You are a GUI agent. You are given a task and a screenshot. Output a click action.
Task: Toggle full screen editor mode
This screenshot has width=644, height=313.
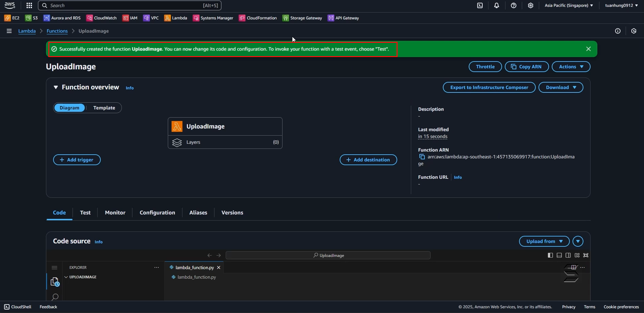click(586, 255)
